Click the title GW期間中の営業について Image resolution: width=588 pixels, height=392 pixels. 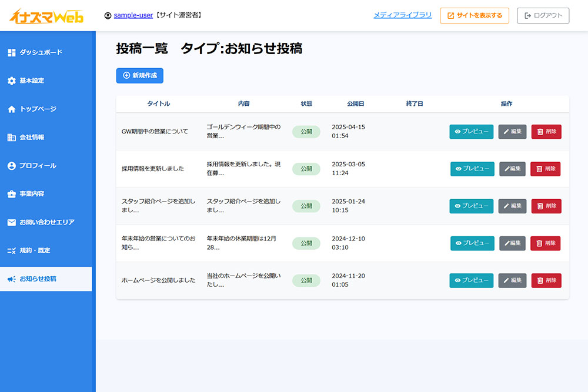tap(155, 132)
